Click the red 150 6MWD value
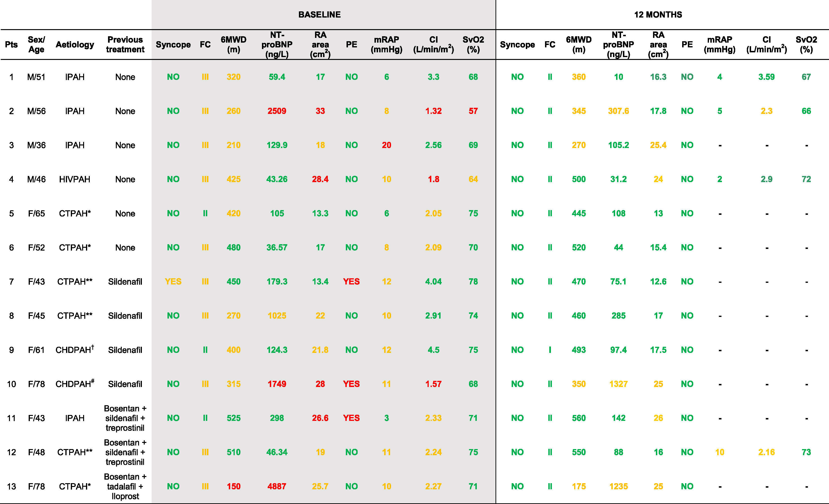Screen dimensions: 829x504 [x=234, y=486]
